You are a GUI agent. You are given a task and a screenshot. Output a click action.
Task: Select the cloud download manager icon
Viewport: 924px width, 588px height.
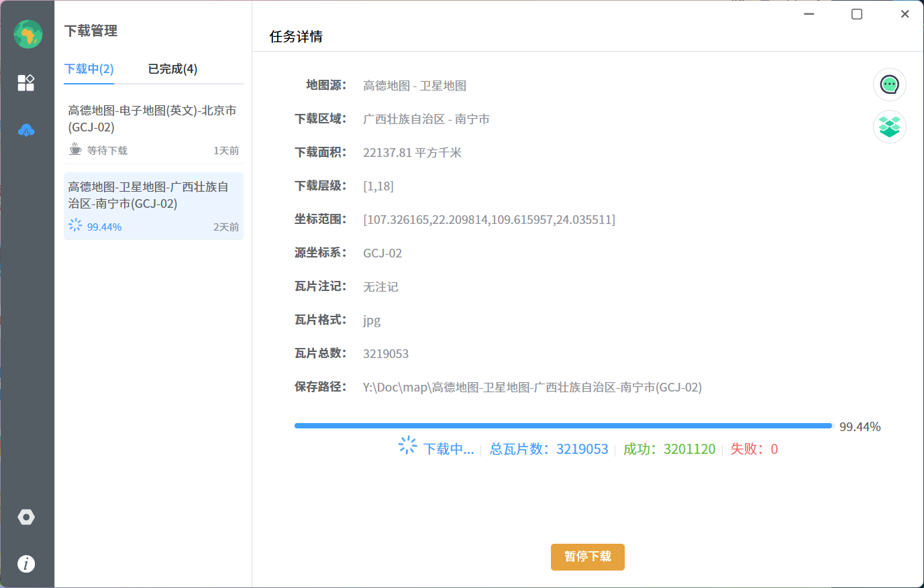point(26,130)
